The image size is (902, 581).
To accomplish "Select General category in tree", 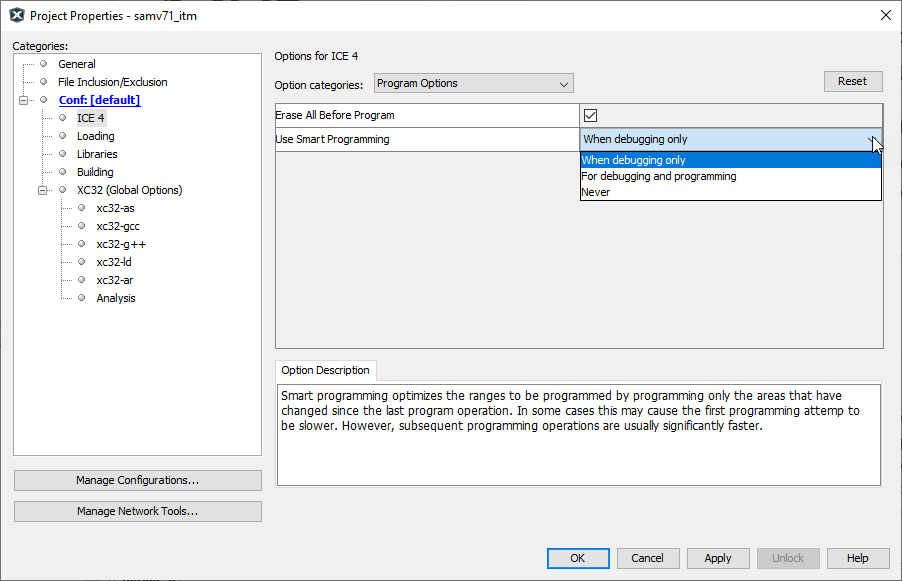I will click(x=77, y=64).
